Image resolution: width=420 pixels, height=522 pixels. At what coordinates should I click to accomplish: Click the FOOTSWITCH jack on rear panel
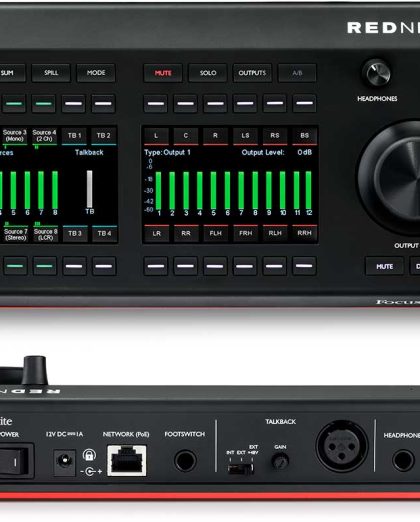[x=185, y=461]
